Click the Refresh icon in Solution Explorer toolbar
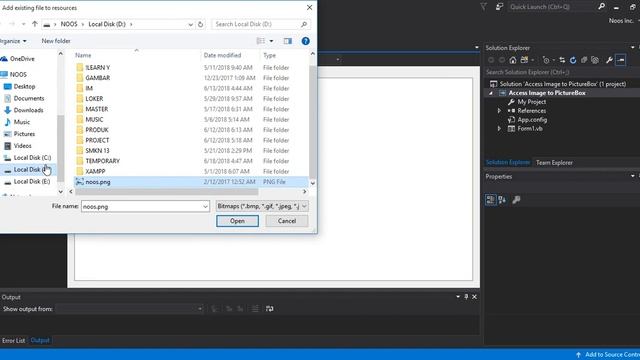Viewport: 640px width, 360px height. coord(573,60)
